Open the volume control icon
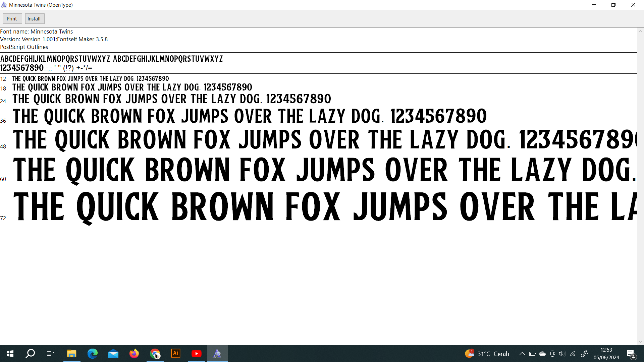The height and width of the screenshot is (362, 644). pyautogui.click(x=562, y=354)
